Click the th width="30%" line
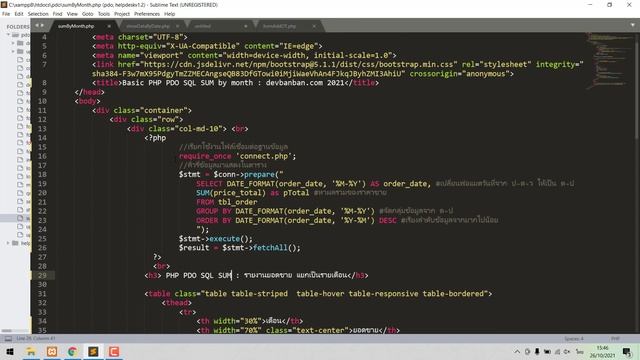The width and height of the screenshot is (640, 360). 249,321
